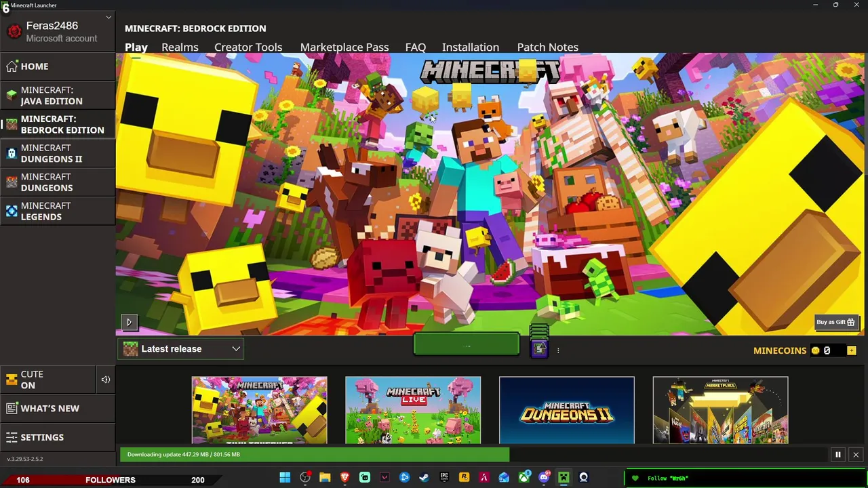Open Rockstar Games Launcher from the taskbar
The width and height of the screenshot is (868, 488).
464,478
